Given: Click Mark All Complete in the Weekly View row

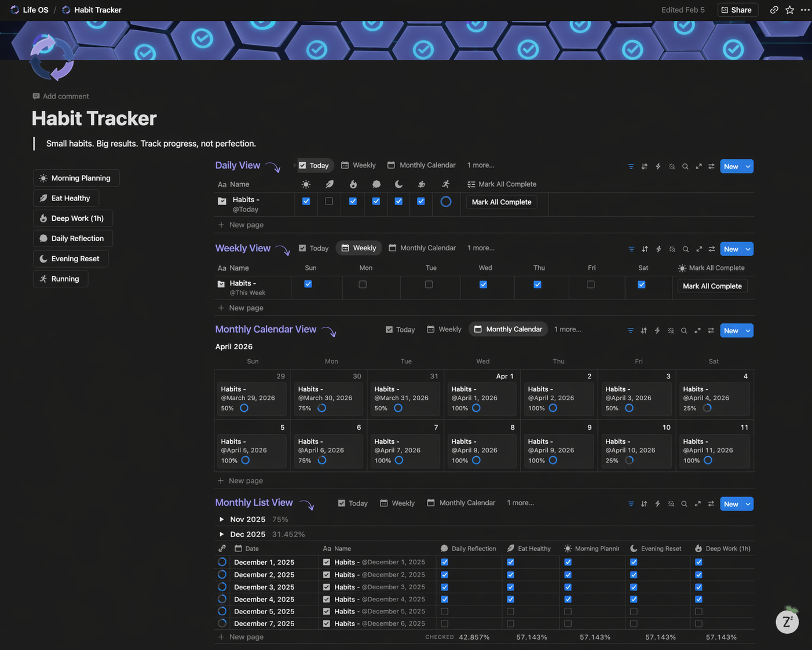Looking at the screenshot, I should click(712, 286).
